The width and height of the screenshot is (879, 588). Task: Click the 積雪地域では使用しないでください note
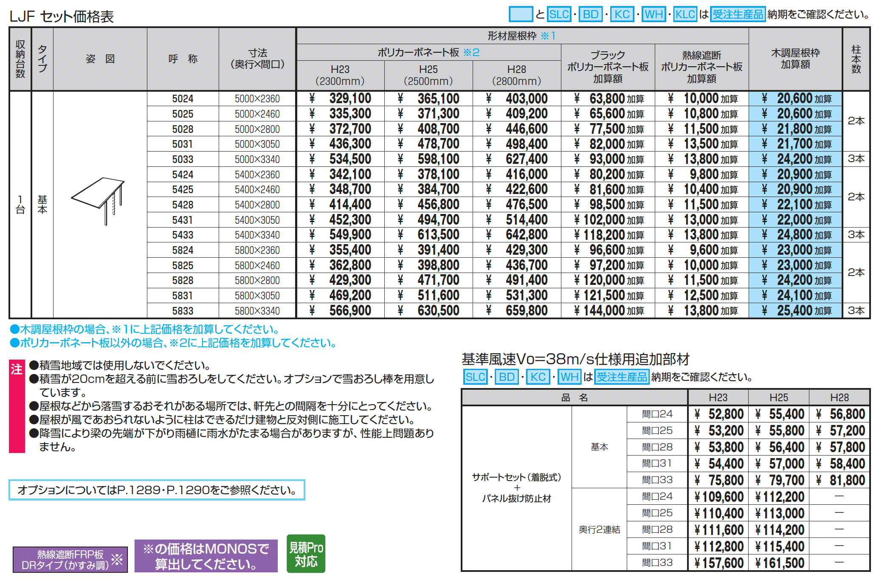tap(120, 365)
